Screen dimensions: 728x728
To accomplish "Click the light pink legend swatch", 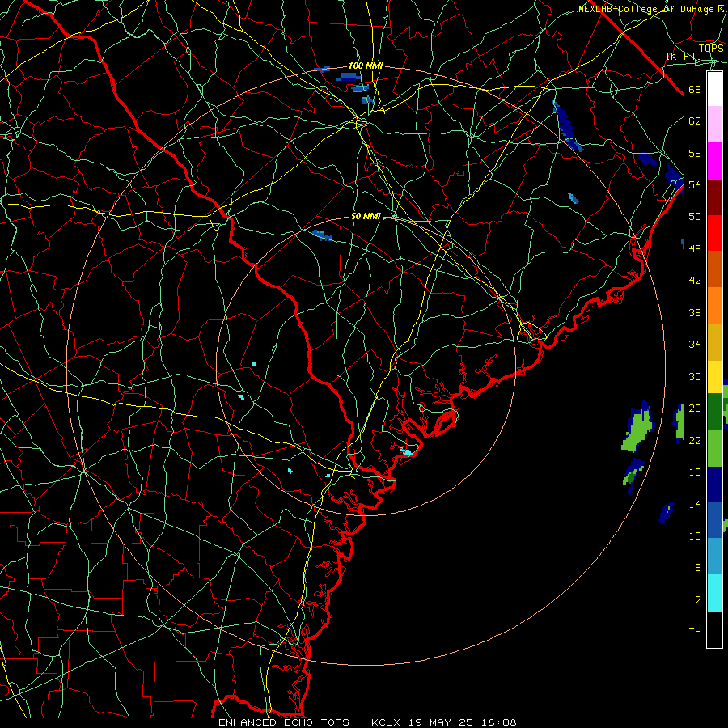I will tap(714, 125).
